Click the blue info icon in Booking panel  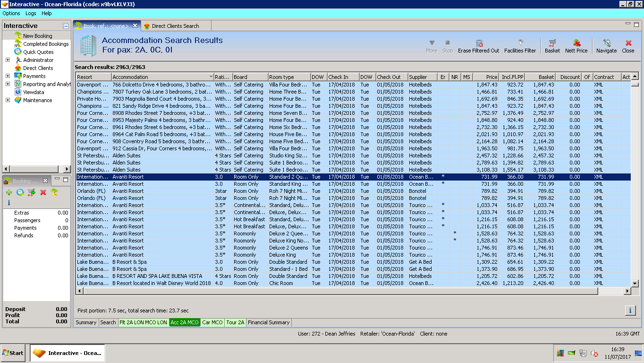click(x=9, y=203)
